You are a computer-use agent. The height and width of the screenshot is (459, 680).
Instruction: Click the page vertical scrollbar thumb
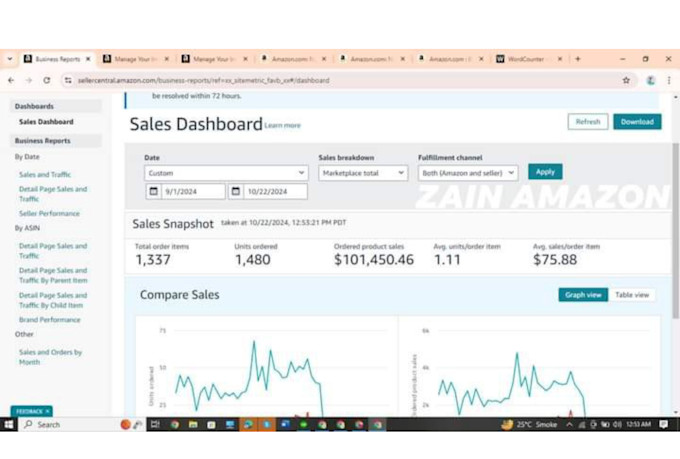pos(675,230)
